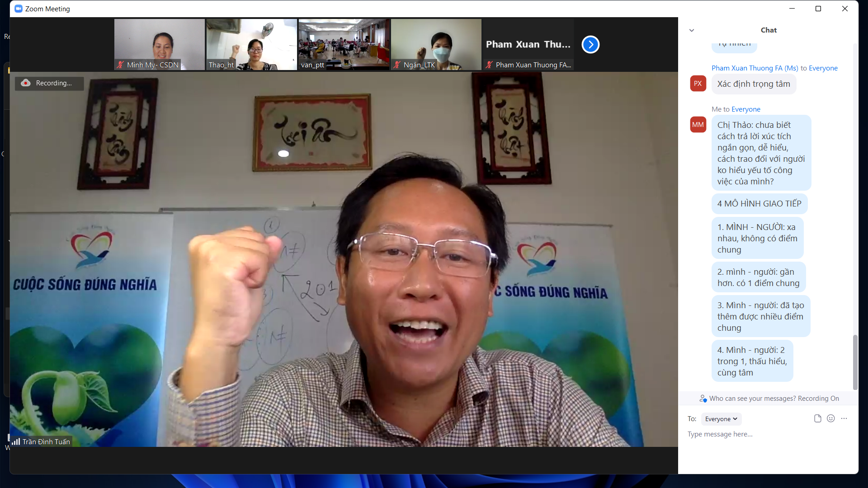The image size is (868, 488).
Task: Click the main speaker video
Action: point(344,259)
